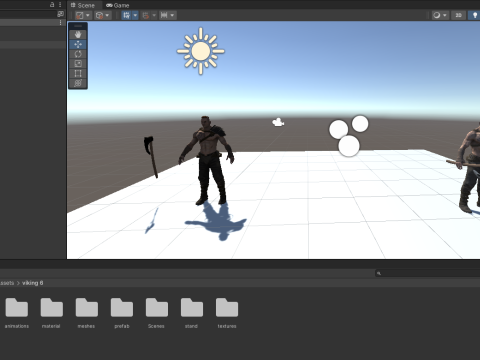Open the handle rotation dropdown arrow

[x=107, y=15]
